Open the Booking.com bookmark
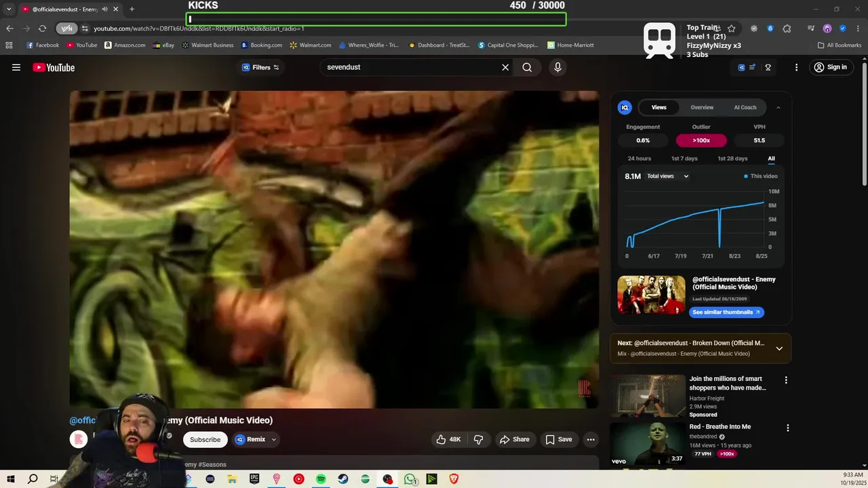Screen dimensions: 868x488 tap(262, 45)
